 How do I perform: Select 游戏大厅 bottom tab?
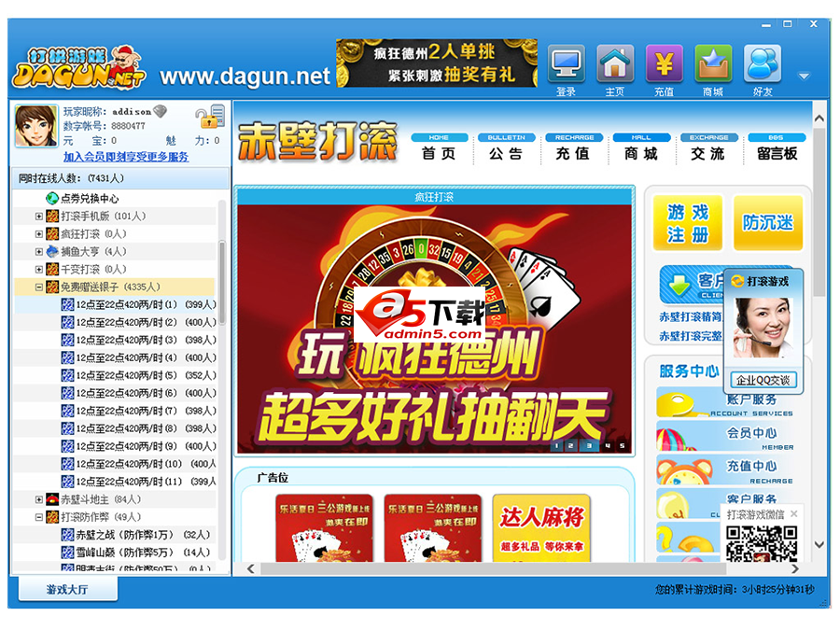[x=67, y=589]
